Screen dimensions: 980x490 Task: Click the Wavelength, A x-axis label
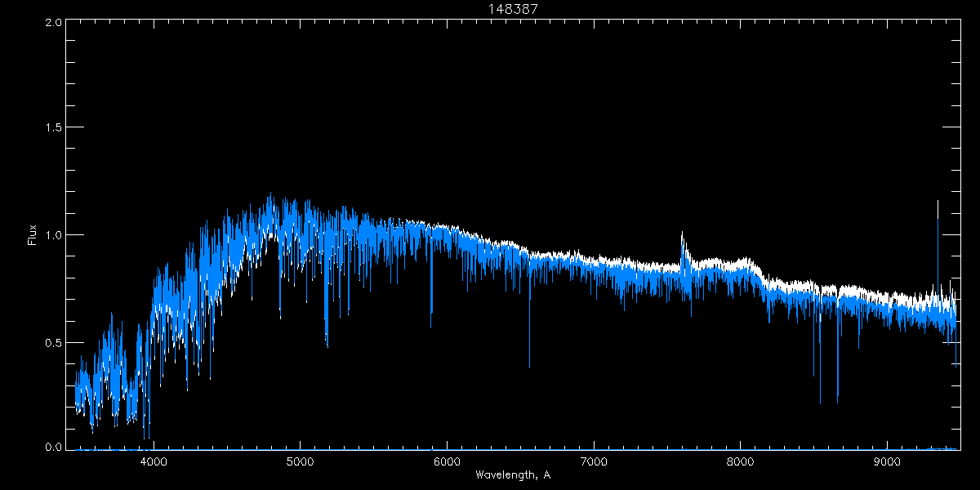513,474
